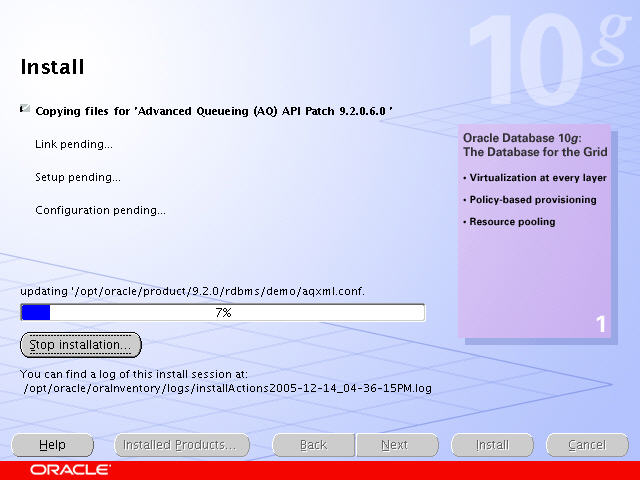The image size is (640, 480).
Task: Click the slide number 1 in the panel
Action: click(600, 324)
